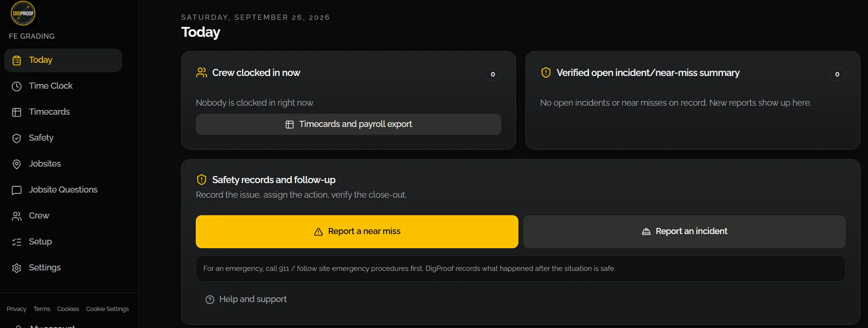The height and width of the screenshot is (328, 868).
Task: Click the 'Nobody is clocked in right now.' message
Action: [x=255, y=103]
